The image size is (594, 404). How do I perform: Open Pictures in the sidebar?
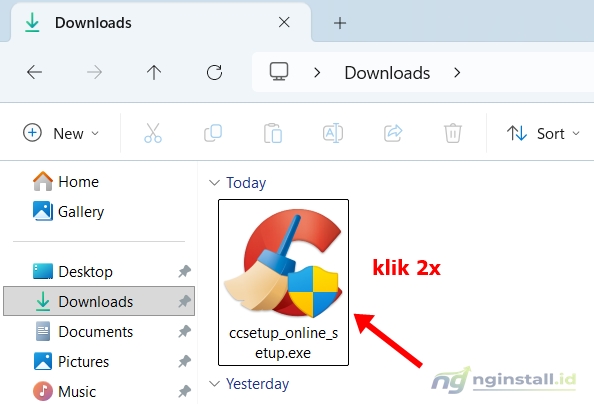click(71, 361)
